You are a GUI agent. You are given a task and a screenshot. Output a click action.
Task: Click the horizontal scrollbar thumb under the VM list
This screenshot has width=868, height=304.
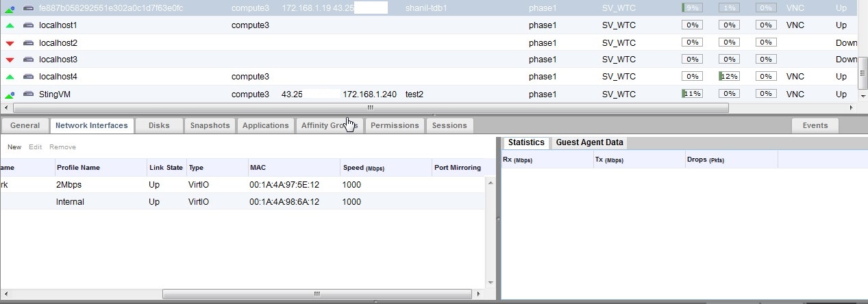[370, 107]
